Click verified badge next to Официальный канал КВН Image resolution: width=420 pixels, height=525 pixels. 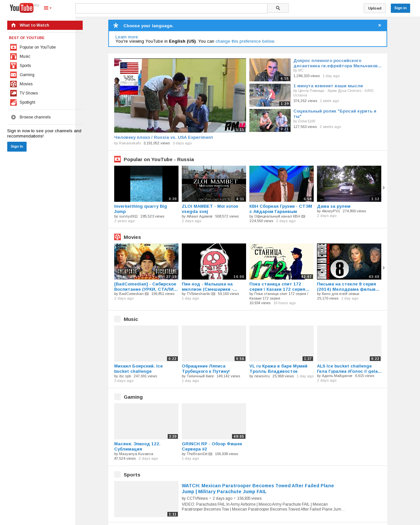click(x=303, y=217)
